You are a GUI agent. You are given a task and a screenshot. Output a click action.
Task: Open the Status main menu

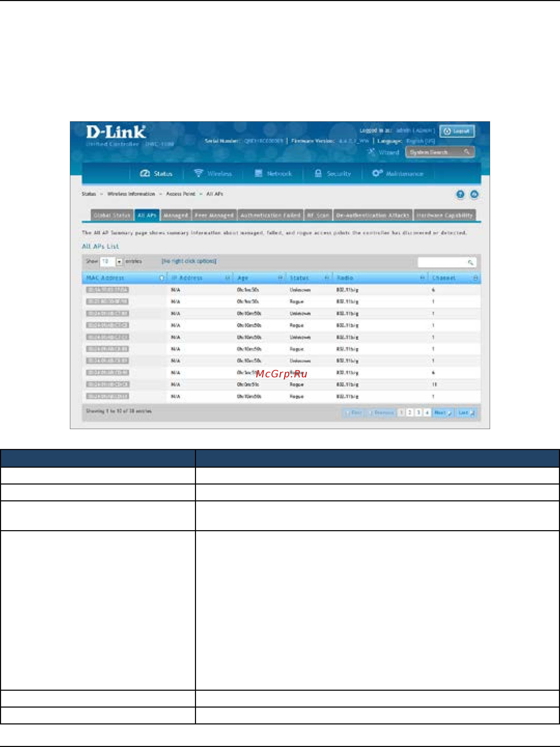coord(156,174)
